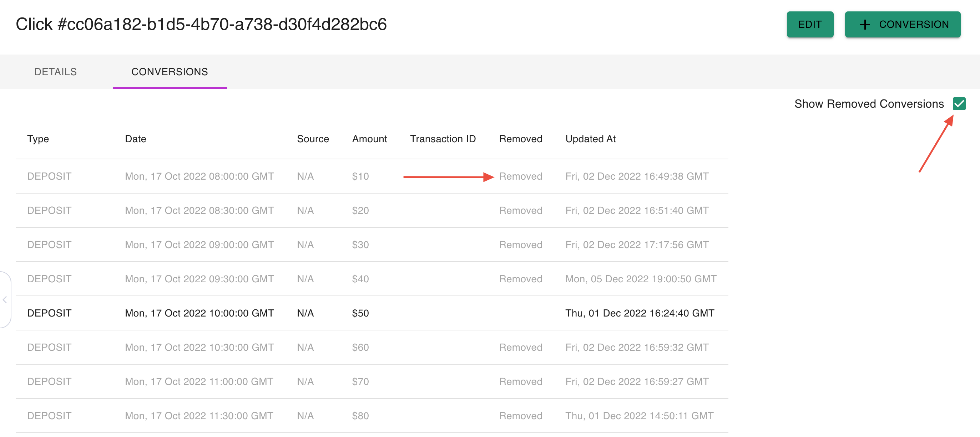
Task: Click Show Removed Conversions label text
Action: tap(869, 104)
